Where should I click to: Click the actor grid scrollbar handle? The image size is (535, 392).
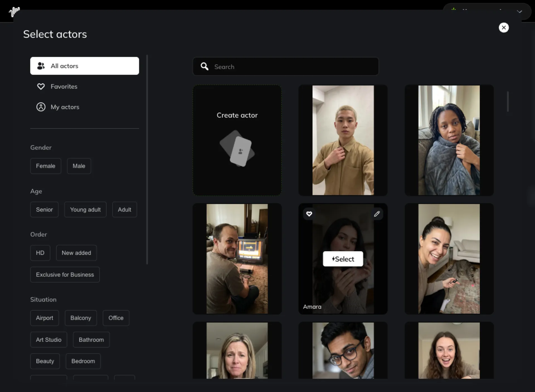508,101
